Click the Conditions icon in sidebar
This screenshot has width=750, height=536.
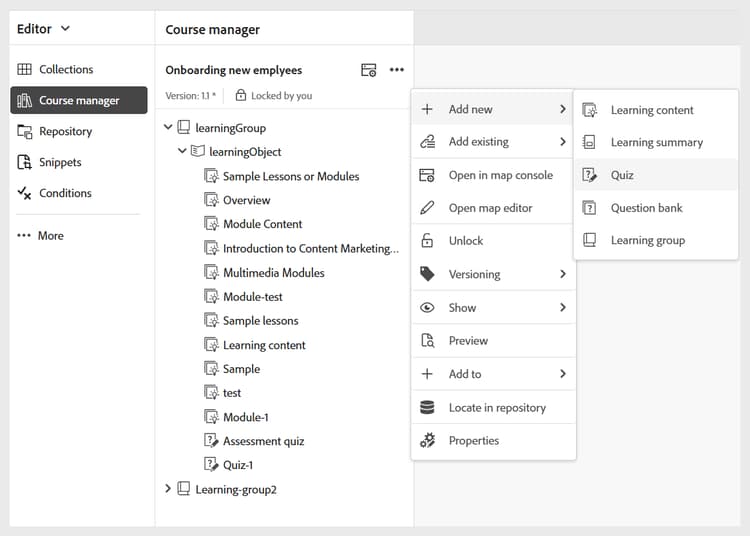tap(25, 193)
